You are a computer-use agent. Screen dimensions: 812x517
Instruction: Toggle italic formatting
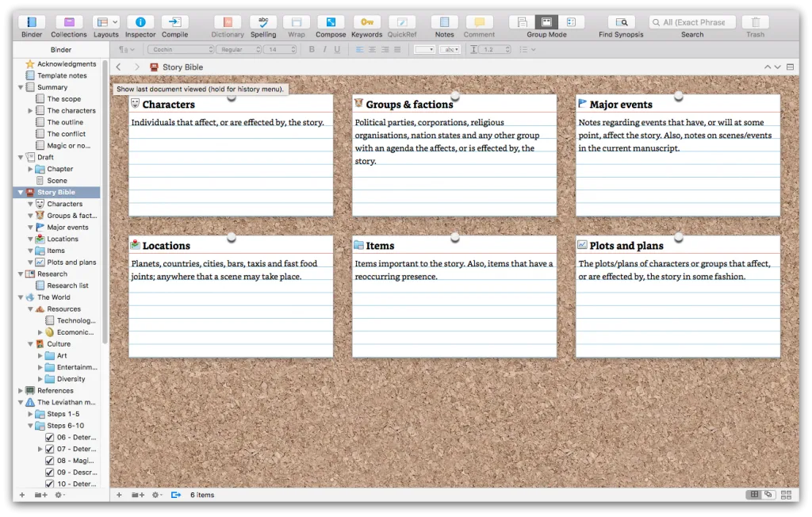(324, 49)
